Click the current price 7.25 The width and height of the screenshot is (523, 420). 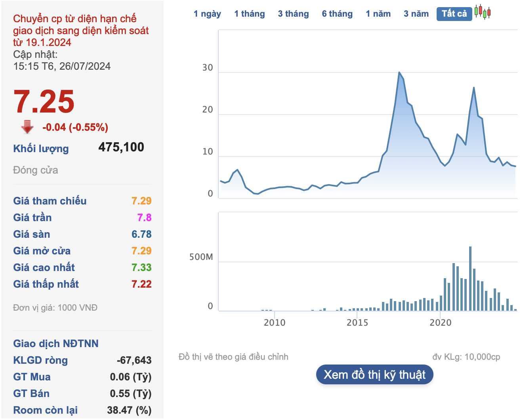tap(44, 101)
